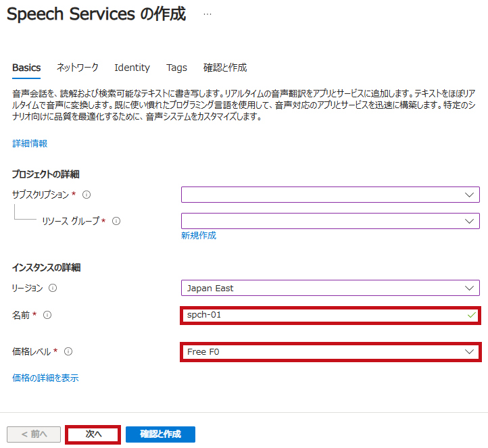Click the リソース グループ info icon
Image resolution: width=488 pixels, height=448 pixels.
116,221
